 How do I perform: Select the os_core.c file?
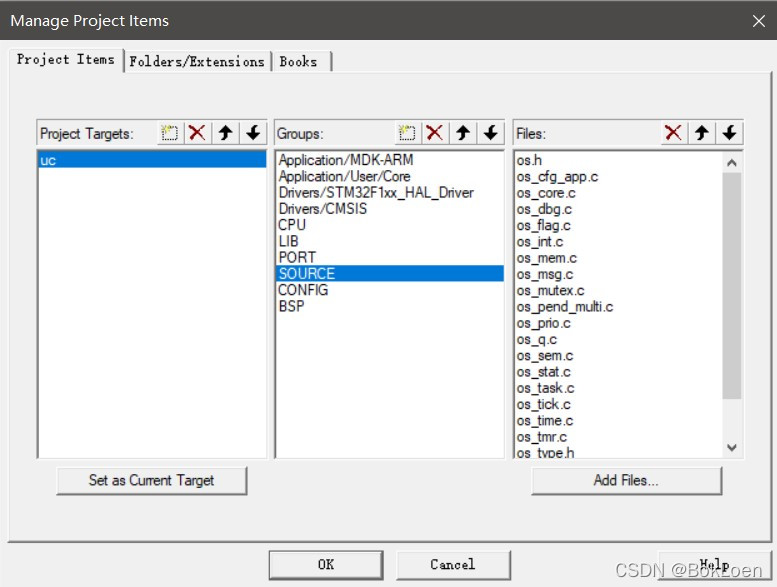click(618, 193)
